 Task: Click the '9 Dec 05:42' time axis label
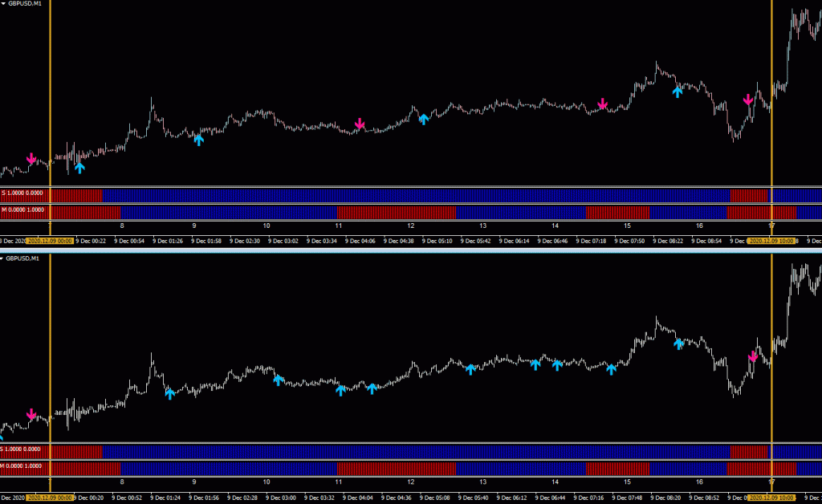475,242
